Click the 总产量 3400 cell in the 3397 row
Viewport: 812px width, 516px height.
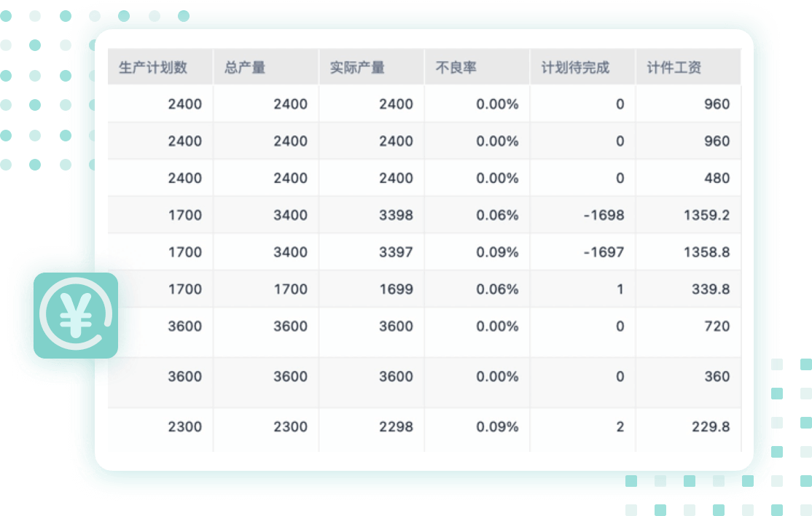(x=266, y=252)
